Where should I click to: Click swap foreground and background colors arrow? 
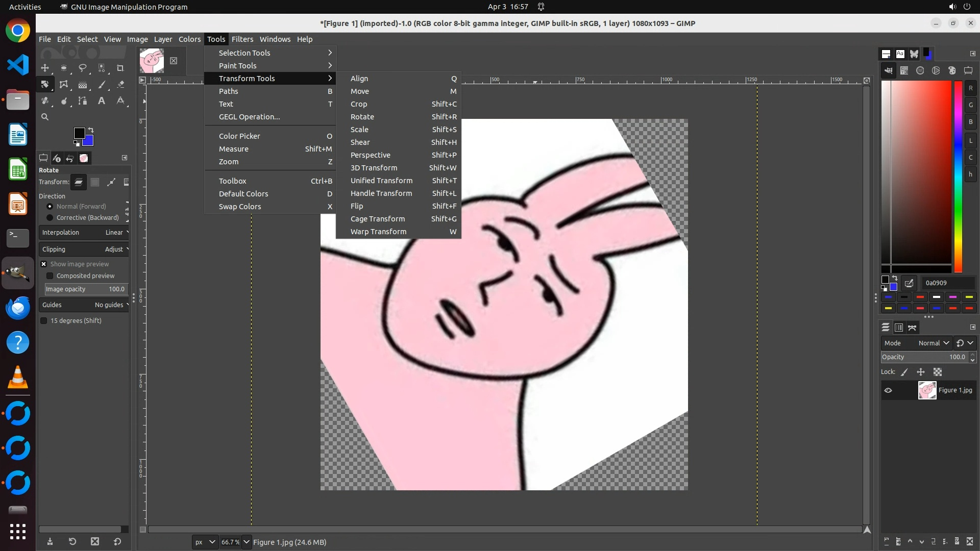tap(91, 130)
